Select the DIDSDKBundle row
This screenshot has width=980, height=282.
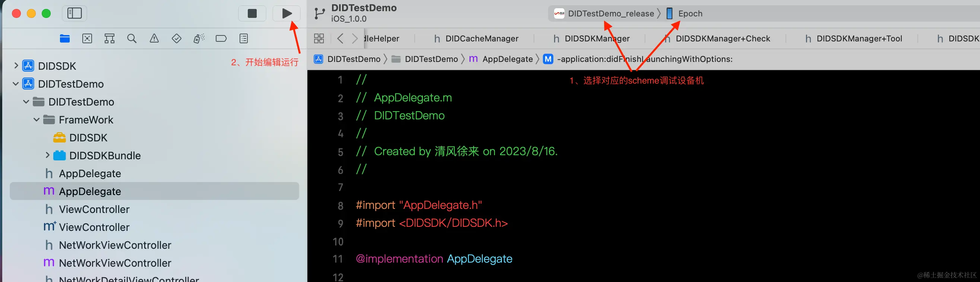click(x=154, y=156)
